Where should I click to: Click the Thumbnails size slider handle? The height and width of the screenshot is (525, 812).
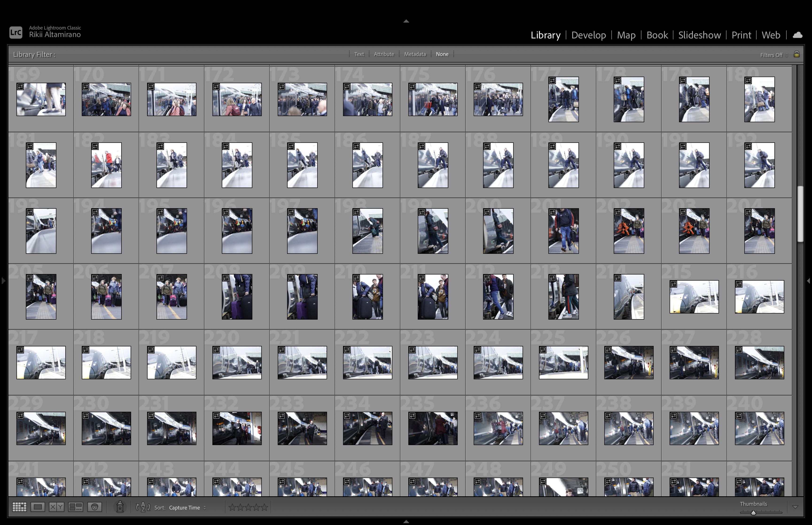coord(753,512)
